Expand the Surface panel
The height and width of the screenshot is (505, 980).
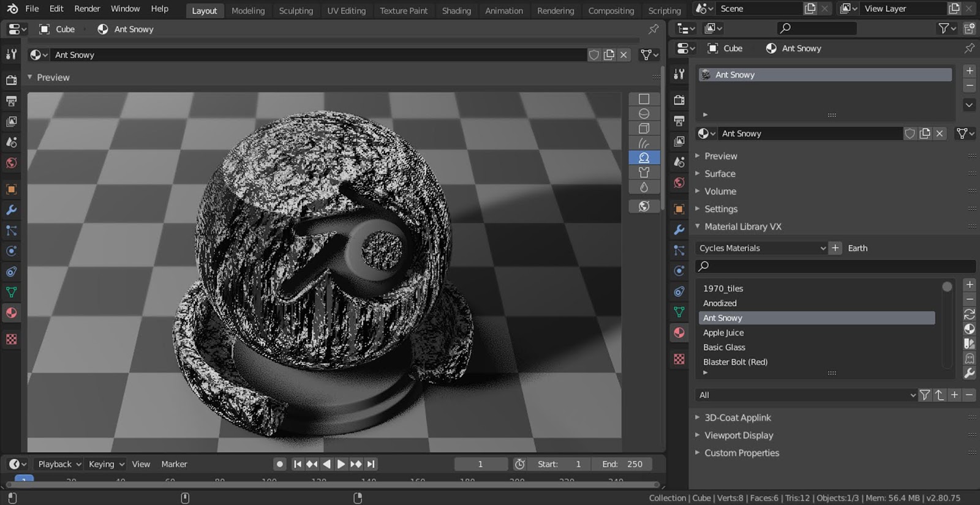(720, 174)
